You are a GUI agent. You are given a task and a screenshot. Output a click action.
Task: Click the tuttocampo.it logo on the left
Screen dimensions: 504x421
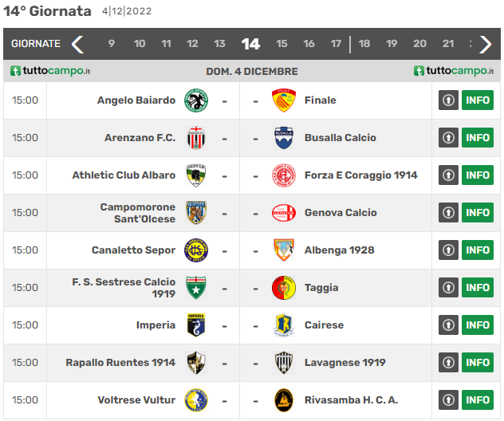[x=50, y=71]
